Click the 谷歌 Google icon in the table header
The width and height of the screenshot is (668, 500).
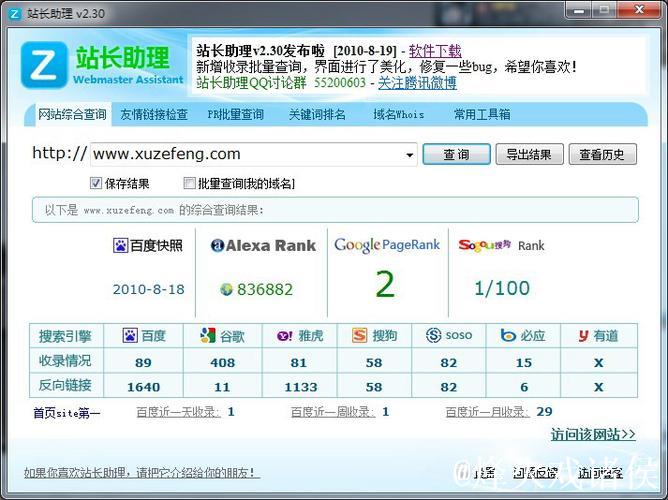tap(208, 336)
